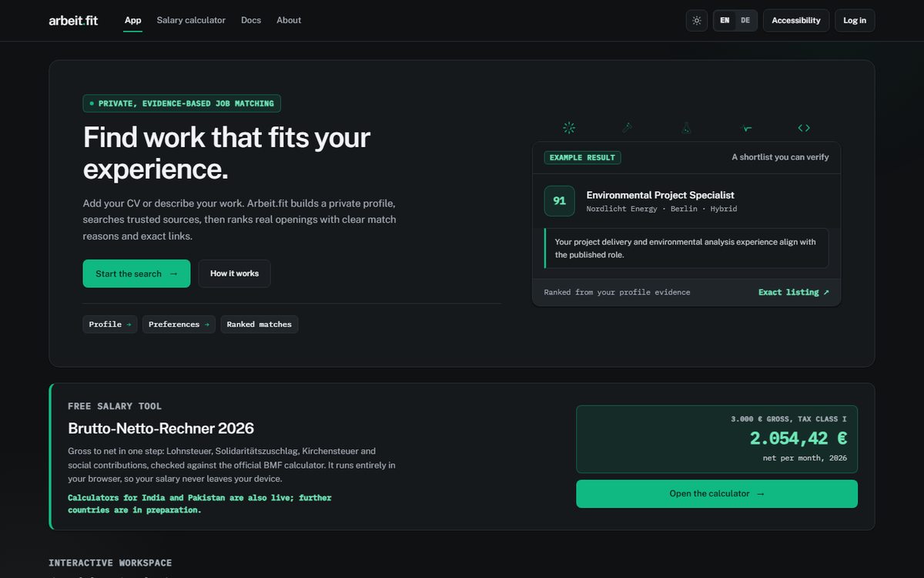The height and width of the screenshot is (578, 924).
Task: Click the '3.000 € gross, tax class I' label
Action: (788, 419)
